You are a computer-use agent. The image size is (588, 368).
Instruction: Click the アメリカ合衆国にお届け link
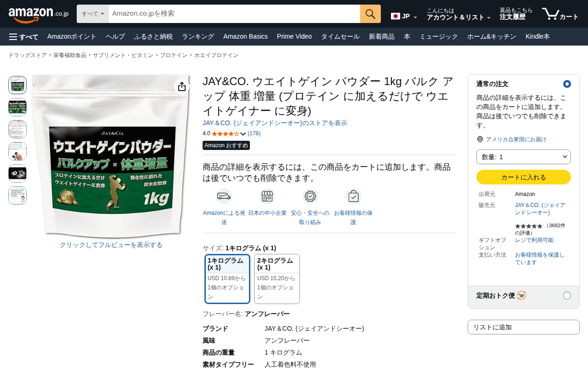point(516,139)
